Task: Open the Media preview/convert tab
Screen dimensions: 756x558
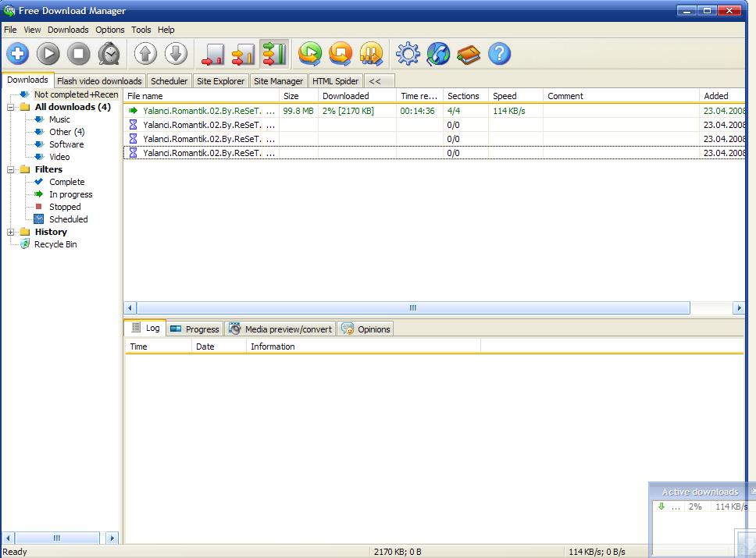Action: tap(280, 329)
